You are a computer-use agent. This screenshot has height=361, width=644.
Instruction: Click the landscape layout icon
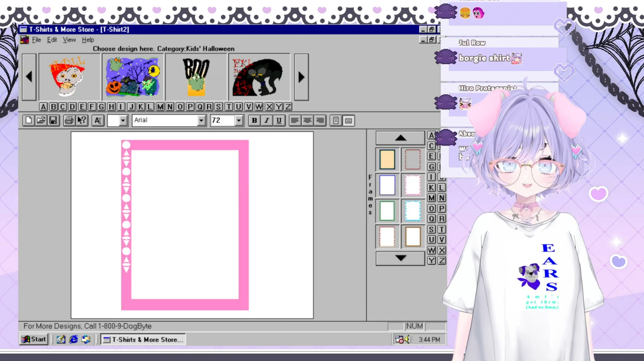coord(348,120)
